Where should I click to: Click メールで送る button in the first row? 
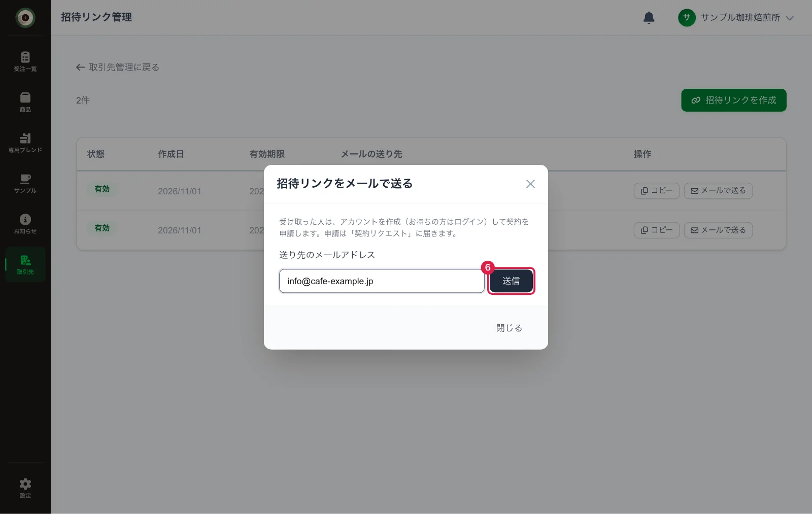[718, 191]
